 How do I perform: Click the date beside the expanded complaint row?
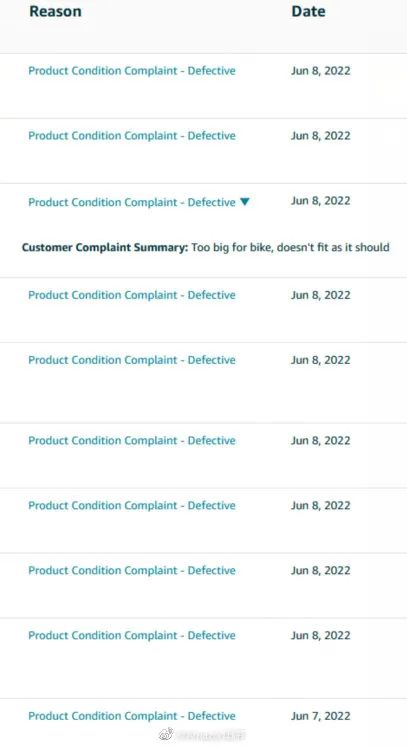point(321,200)
